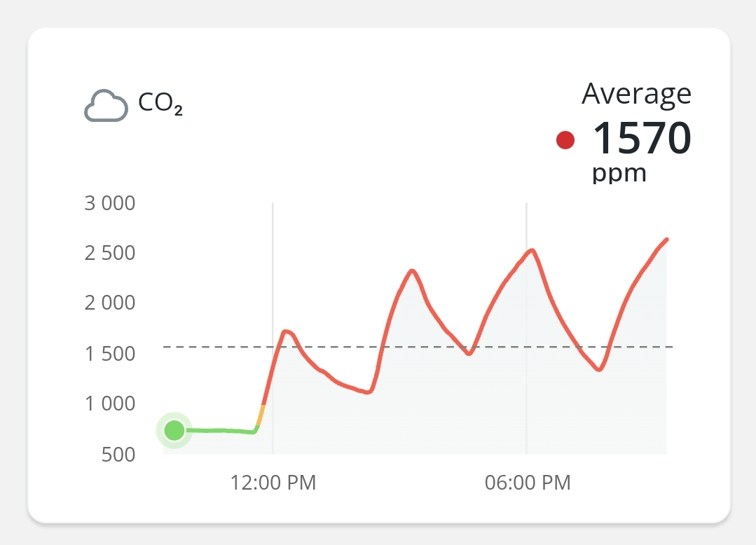The image size is (756, 545).
Task: Click the ppm unit text
Action: [619, 173]
